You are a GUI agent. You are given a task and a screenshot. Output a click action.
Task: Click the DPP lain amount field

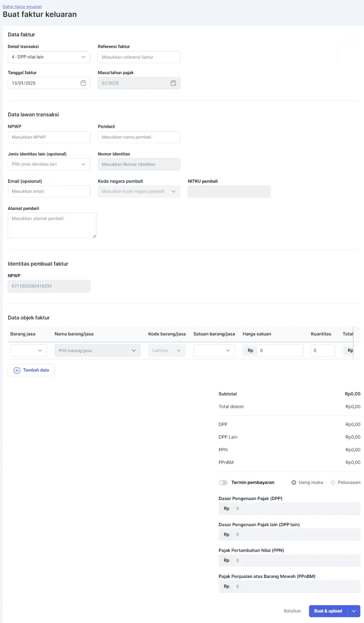(x=290, y=535)
